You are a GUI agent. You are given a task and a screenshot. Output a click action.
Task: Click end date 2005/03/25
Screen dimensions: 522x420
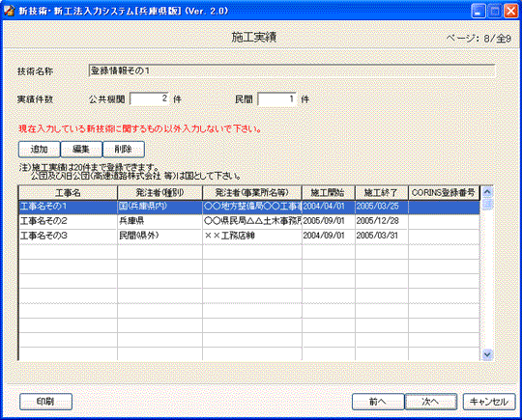(x=382, y=207)
